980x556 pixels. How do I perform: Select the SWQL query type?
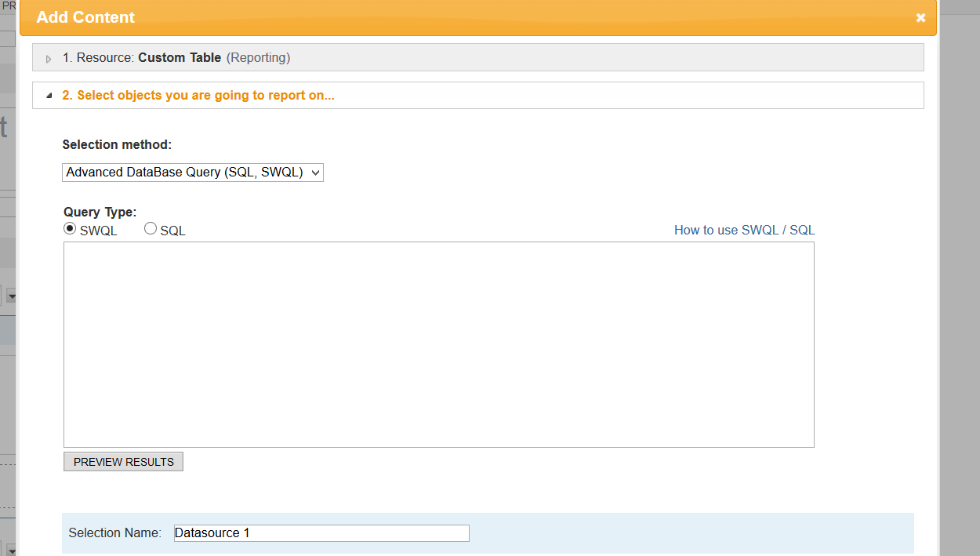(70, 229)
